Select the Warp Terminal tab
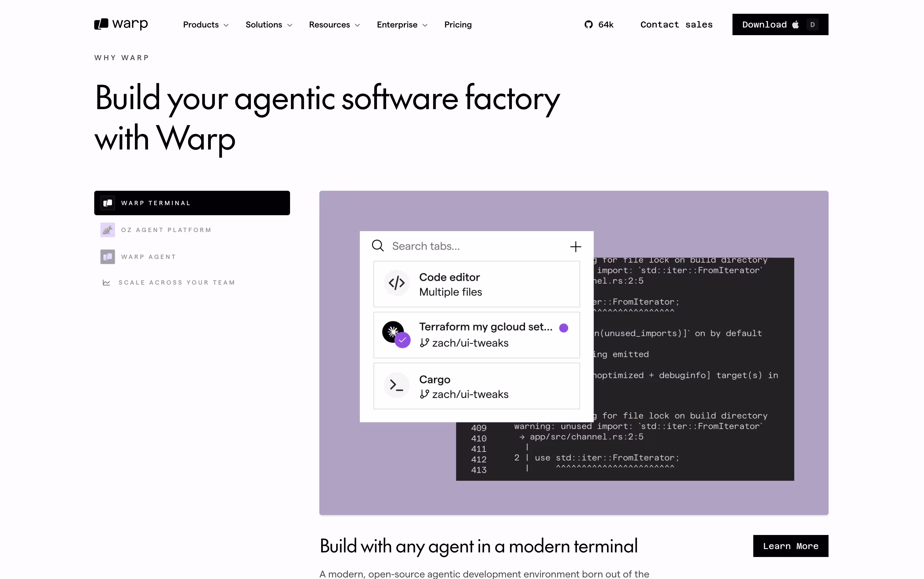The width and height of the screenshot is (924, 579). point(192,203)
